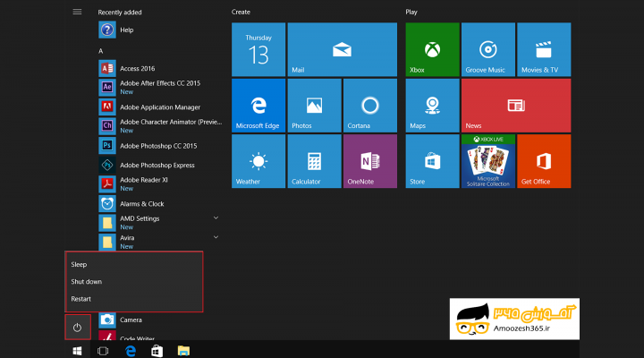Image resolution: width=644 pixels, height=358 pixels.
Task: Open Adobe Photoshop Express icon
Action: [x=107, y=165]
